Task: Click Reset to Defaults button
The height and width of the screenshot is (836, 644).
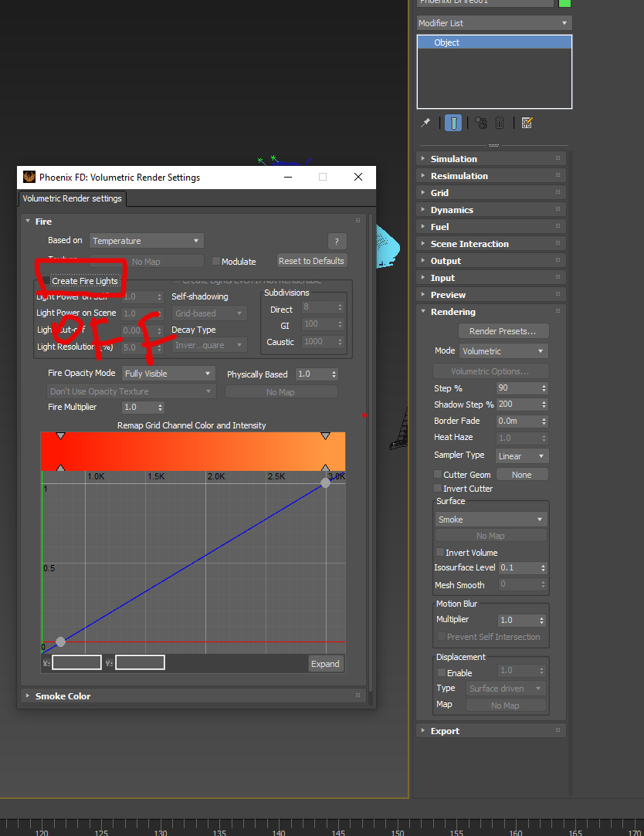Action: (x=312, y=261)
